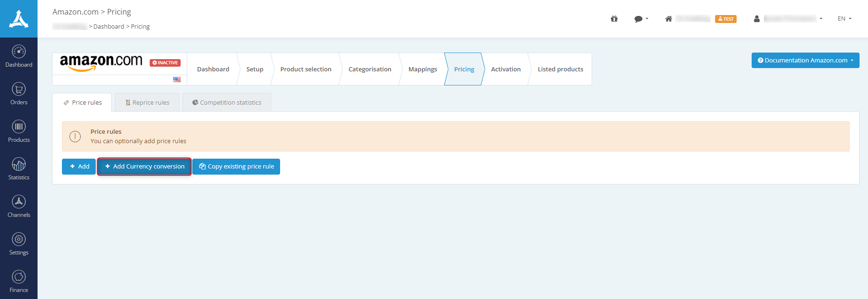Screen dimensions: 868x299
Task: Go to the Dashboard wizard step
Action: click(213, 69)
